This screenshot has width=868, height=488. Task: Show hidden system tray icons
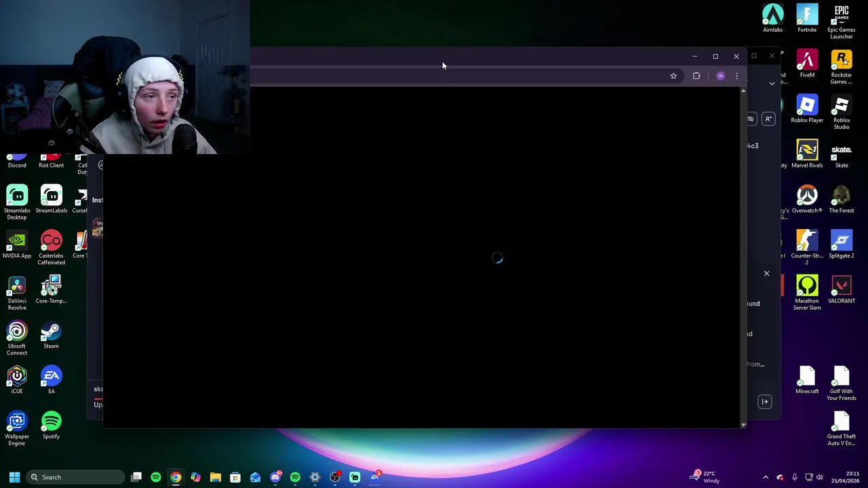click(766, 477)
